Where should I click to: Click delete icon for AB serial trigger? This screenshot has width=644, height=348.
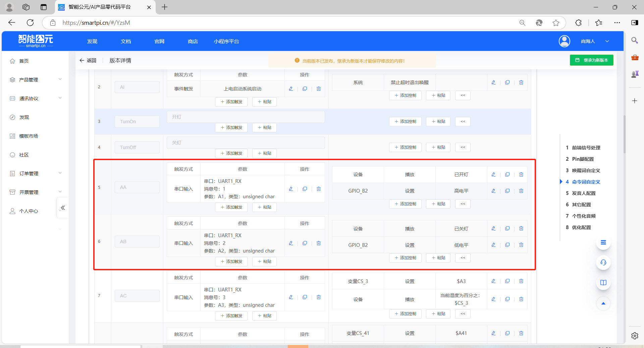[319, 243]
